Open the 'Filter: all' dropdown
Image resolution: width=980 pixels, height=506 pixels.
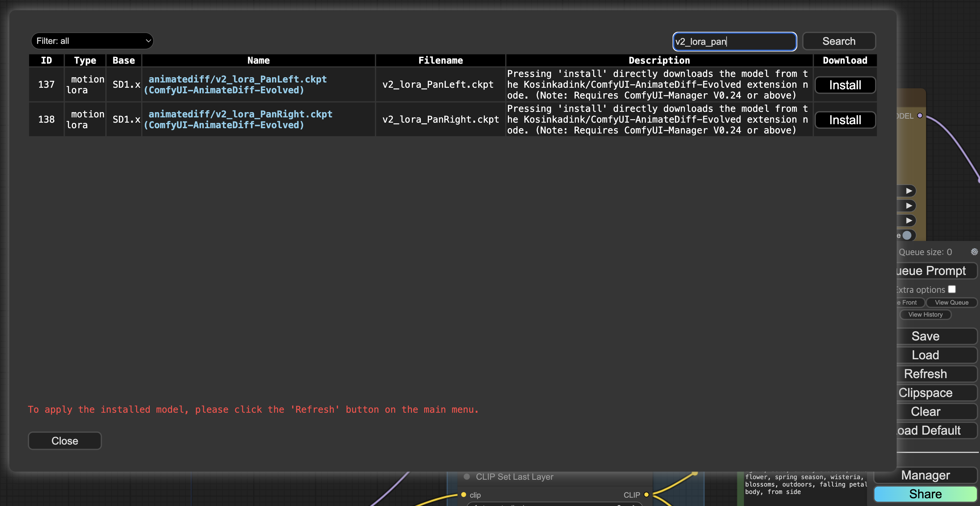pyautogui.click(x=92, y=41)
